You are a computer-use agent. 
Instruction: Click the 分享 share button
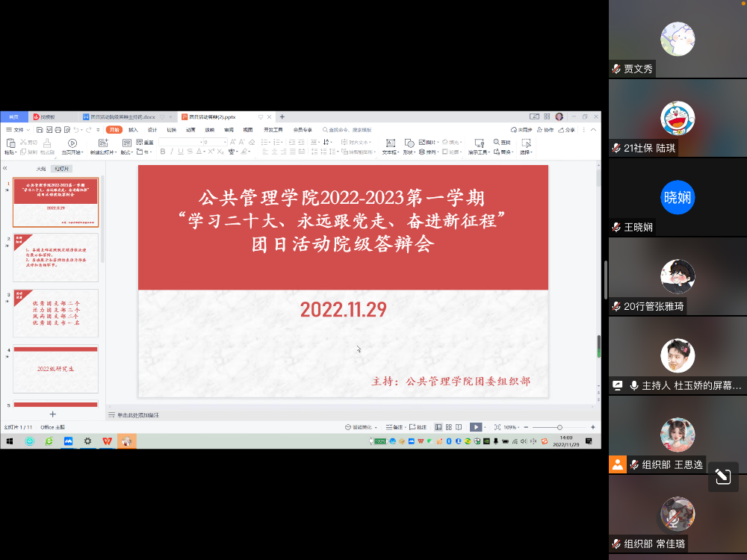(568, 130)
